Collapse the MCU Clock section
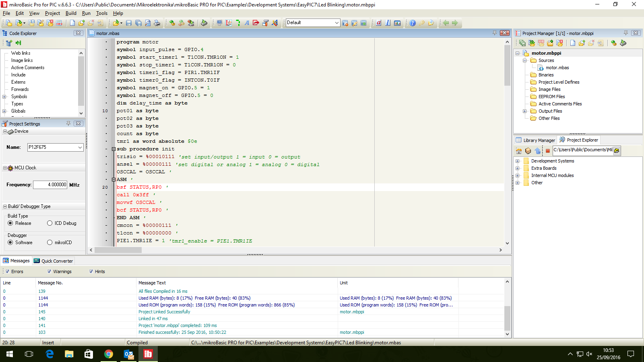Screen dimensions: 644x362 [x=5, y=168]
